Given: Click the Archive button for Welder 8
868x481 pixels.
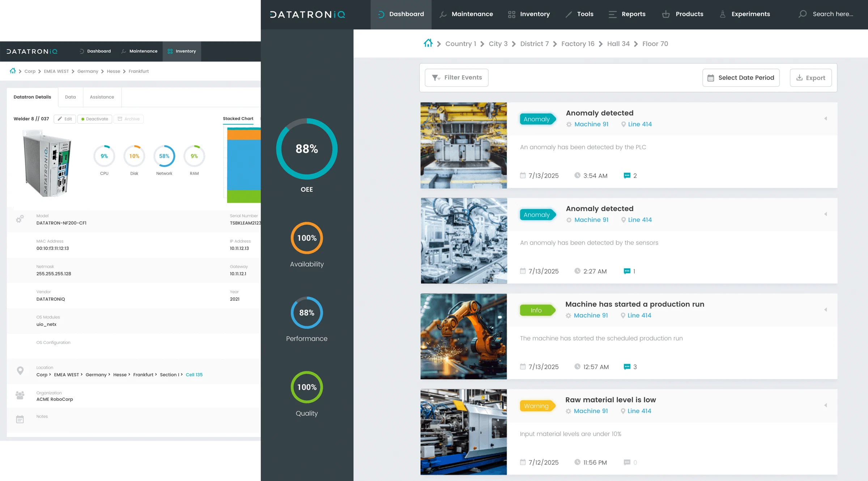Looking at the screenshot, I should point(129,119).
